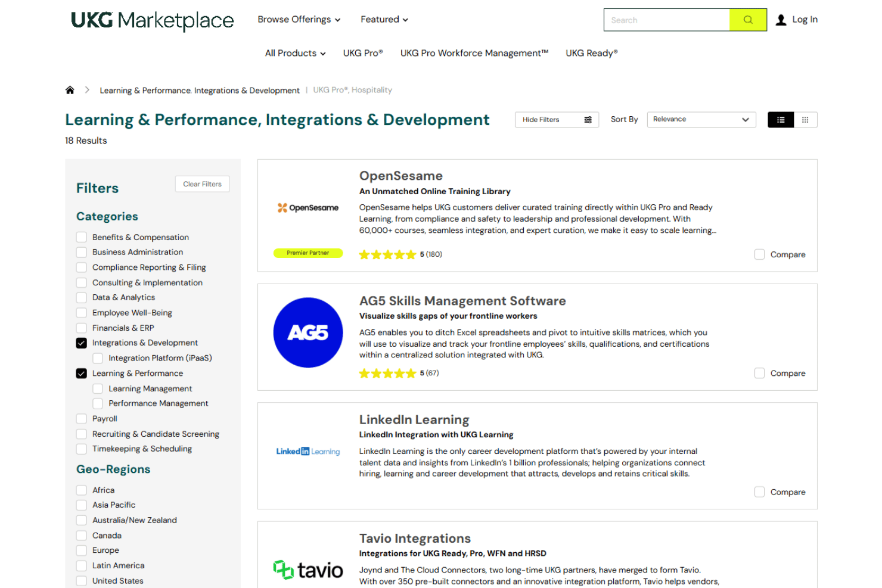The height and width of the screenshot is (588, 882).
Task: Uncheck Learning & Performance filter
Action: point(82,374)
